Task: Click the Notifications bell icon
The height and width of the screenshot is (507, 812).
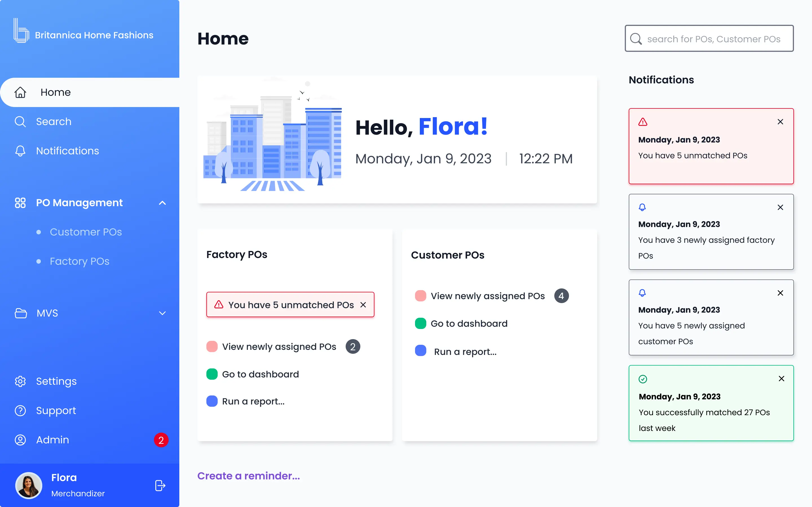Action: [x=19, y=151]
